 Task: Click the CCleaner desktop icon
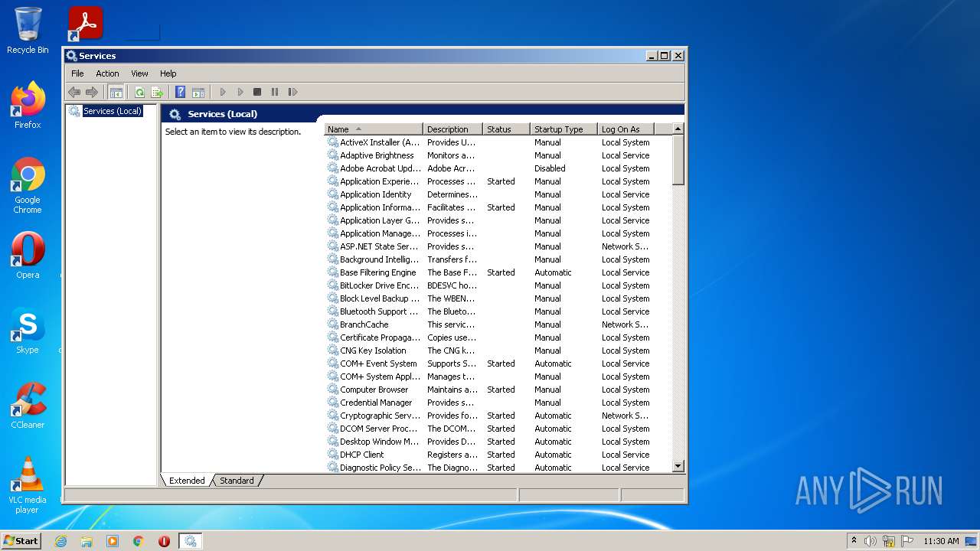pyautogui.click(x=28, y=406)
